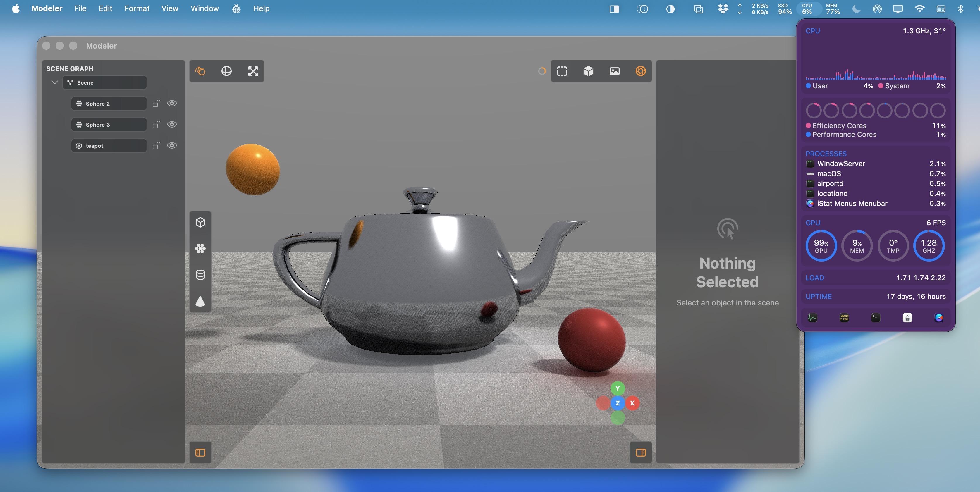Viewport: 980px width, 492px height.
Task: Collapse the Scene tree node
Action: [54, 82]
